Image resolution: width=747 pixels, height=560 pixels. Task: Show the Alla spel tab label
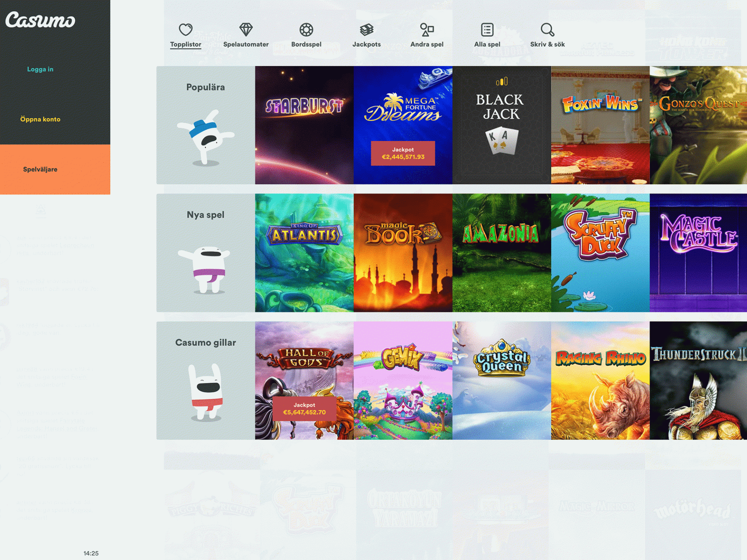[x=487, y=44]
